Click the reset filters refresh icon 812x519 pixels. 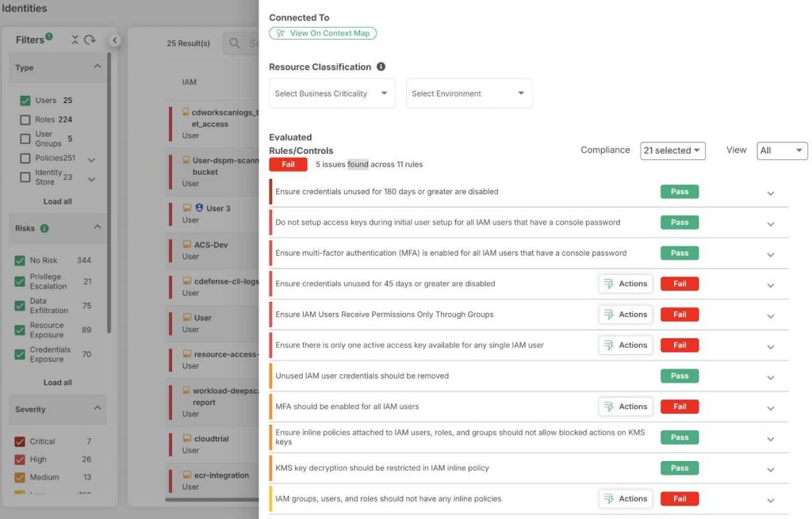pos(90,40)
